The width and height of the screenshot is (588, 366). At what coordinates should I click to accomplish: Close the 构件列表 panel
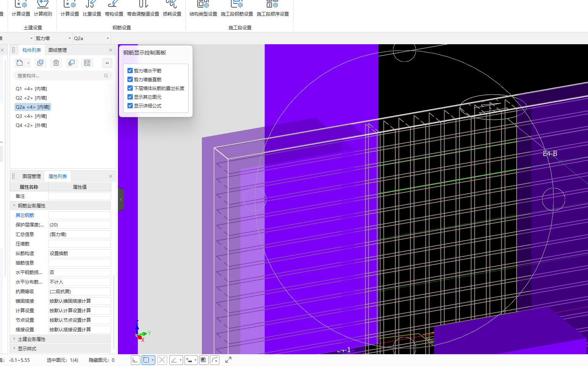(111, 50)
